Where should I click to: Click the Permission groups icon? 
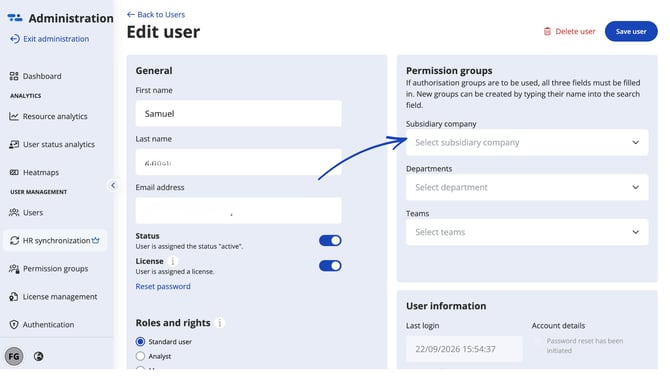tap(14, 269)
